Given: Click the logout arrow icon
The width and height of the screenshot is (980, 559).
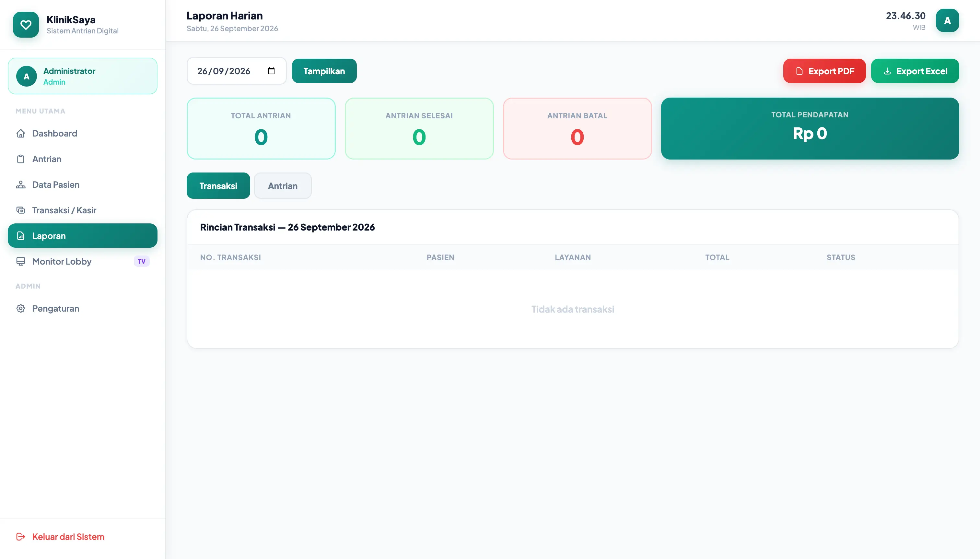Looking at the screenshot, I should [x=21, y=537].
